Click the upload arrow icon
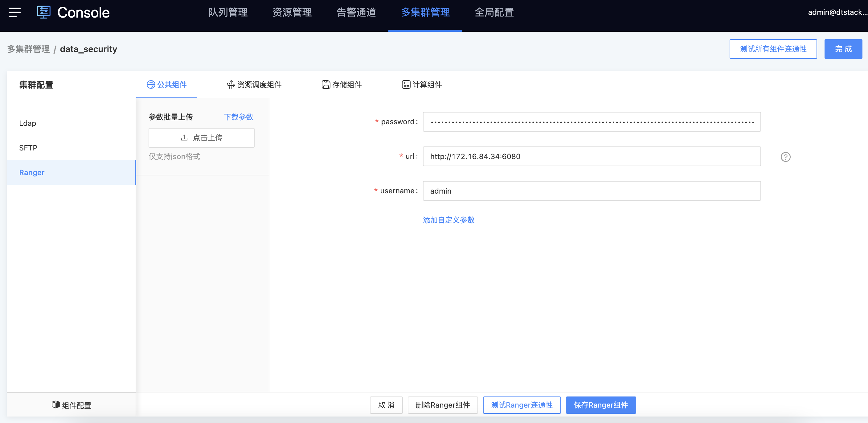 pos(184,138)
